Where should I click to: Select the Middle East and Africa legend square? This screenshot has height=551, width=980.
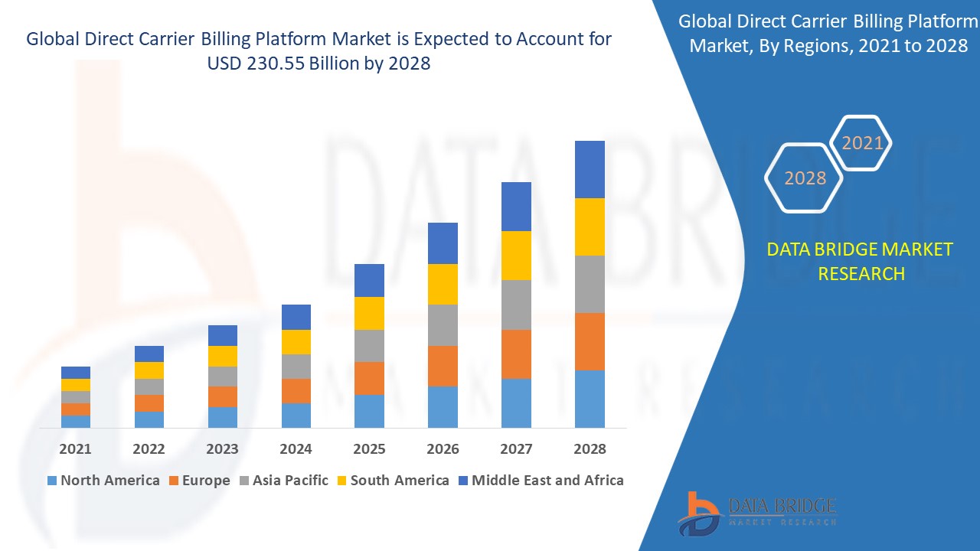pyautogui.click(x=462, y=481)
